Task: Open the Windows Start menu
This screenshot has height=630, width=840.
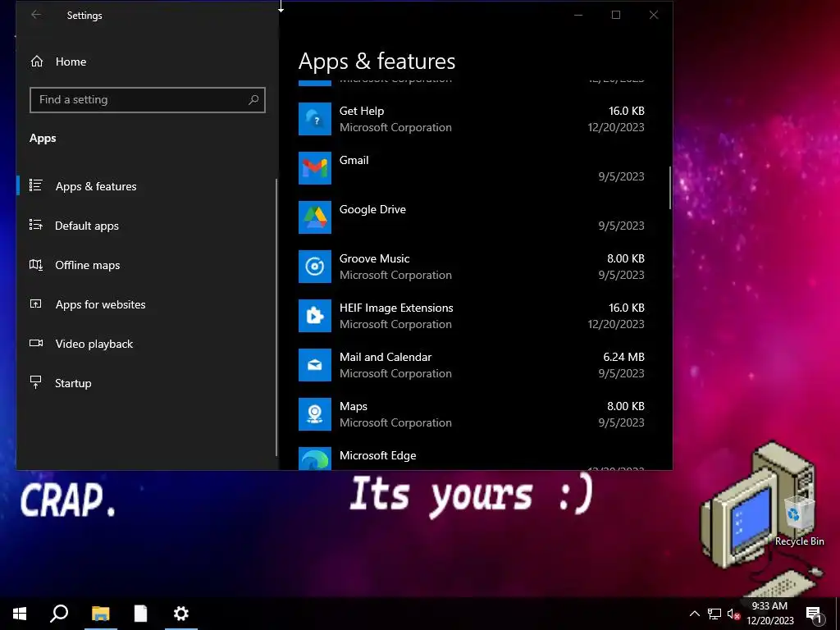Action: coord(20,614)
